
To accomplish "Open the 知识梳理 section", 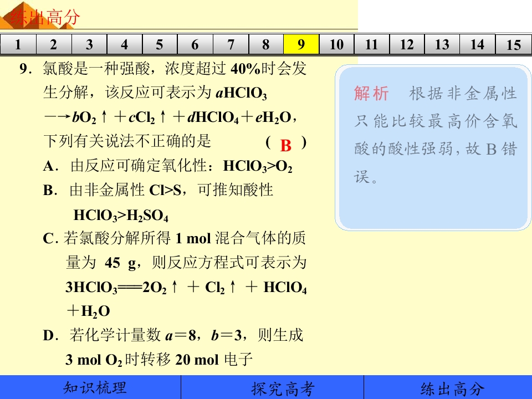I will (x=90, y=387).
